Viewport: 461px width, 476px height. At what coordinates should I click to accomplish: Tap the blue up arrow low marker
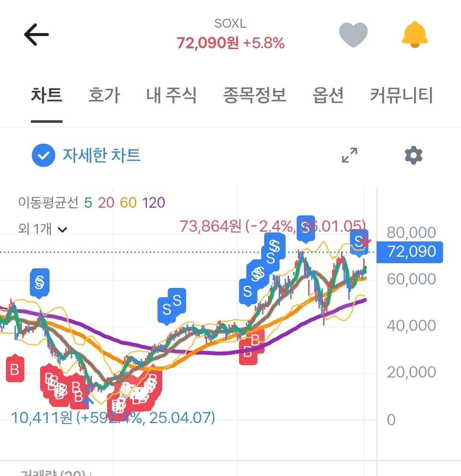pos(88,402)
